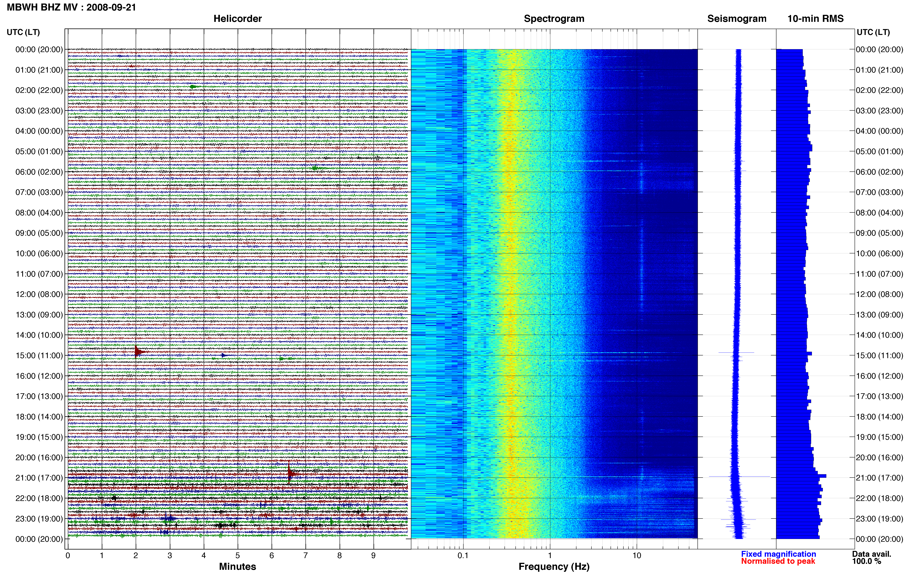Click the 'Data avail.' label
This screenshot has width=924, height=578.
(x=872, y=554)
